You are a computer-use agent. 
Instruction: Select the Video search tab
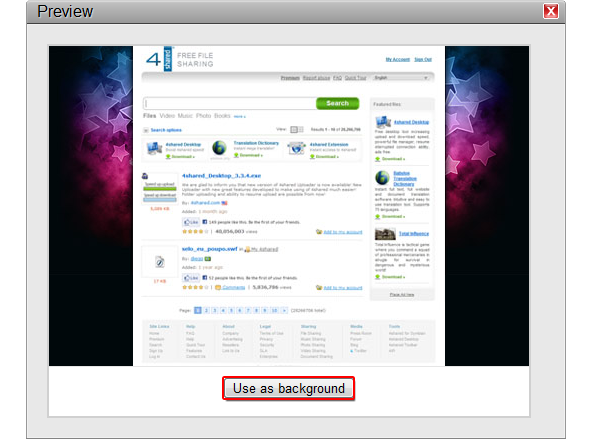[167, 116]
